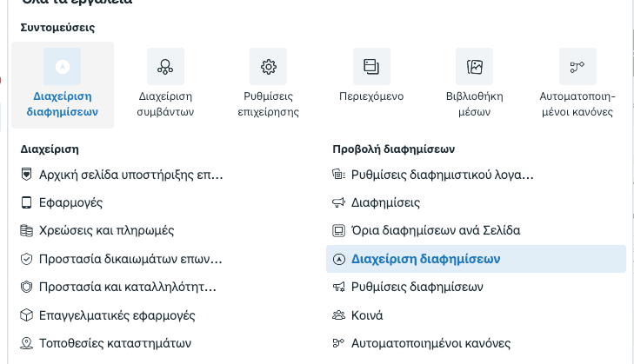The height and width of the screenshot is (364, 634).
Task: Select Αυτοματοποιημένοι κανόνες in the list
Action: click(x=430, y=343)
